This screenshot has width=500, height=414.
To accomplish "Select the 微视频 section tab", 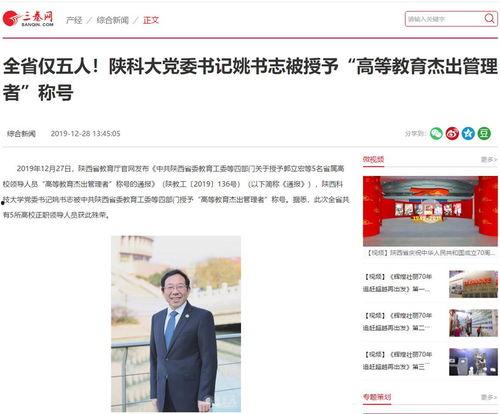I will (x=373, y=160).
